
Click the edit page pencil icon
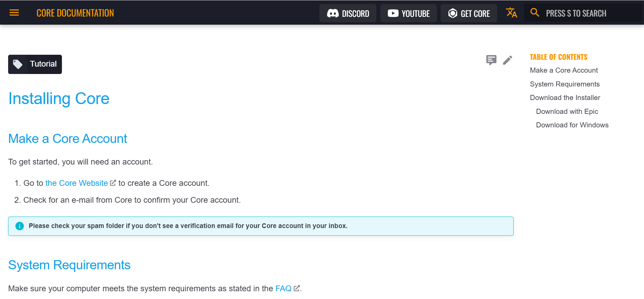(x=508, y=60)
